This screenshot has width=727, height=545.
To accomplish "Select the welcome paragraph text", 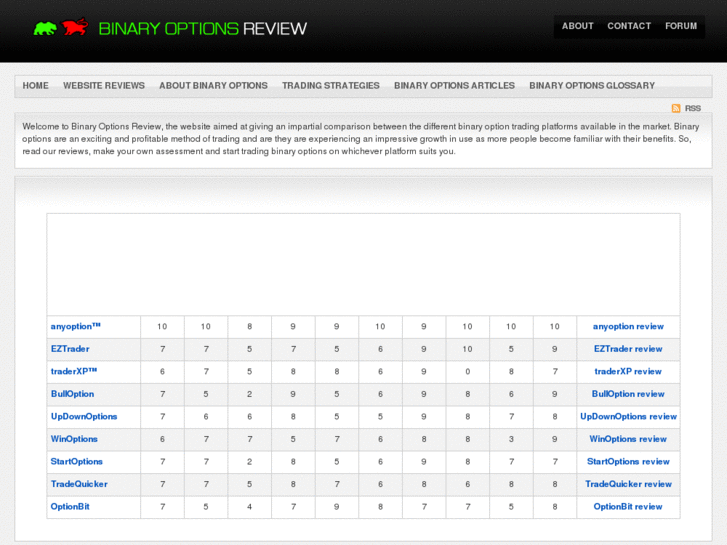I will tap(360, 139).
